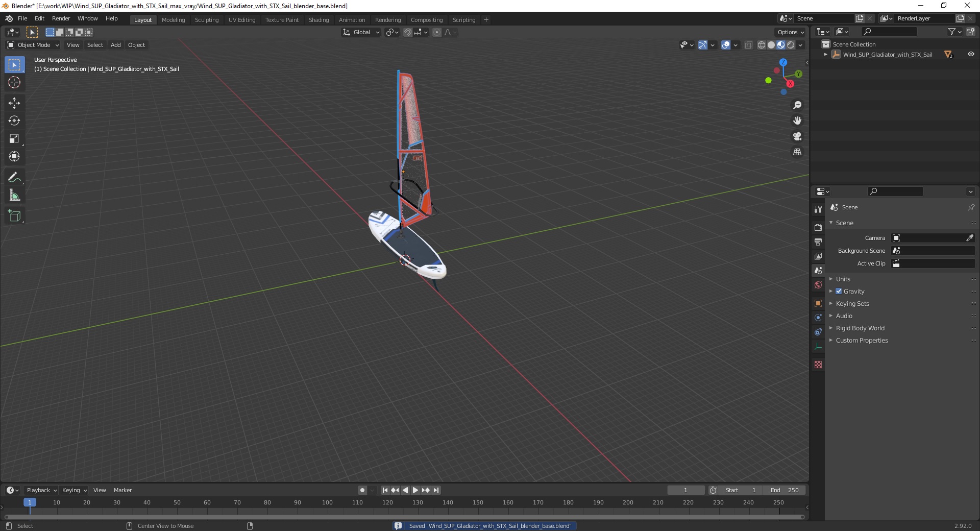The image size is (980, 531).
Task: Activate the Select Box tool
Action: click(14, 65)
